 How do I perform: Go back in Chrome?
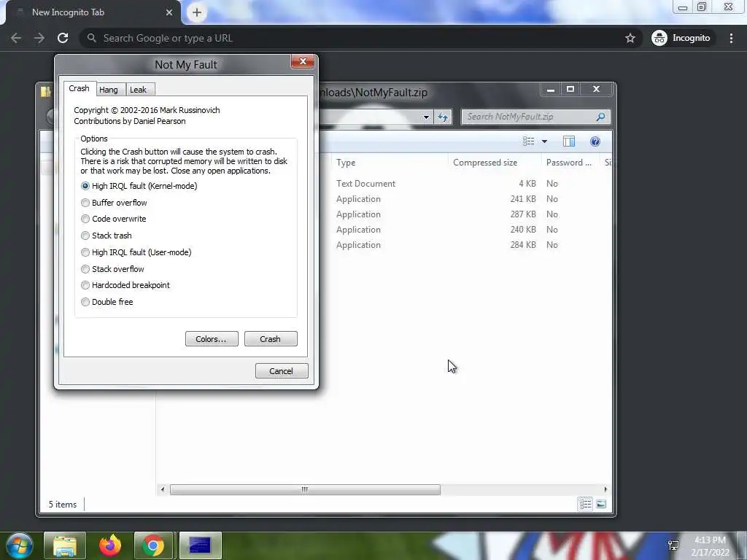(16, 38)
